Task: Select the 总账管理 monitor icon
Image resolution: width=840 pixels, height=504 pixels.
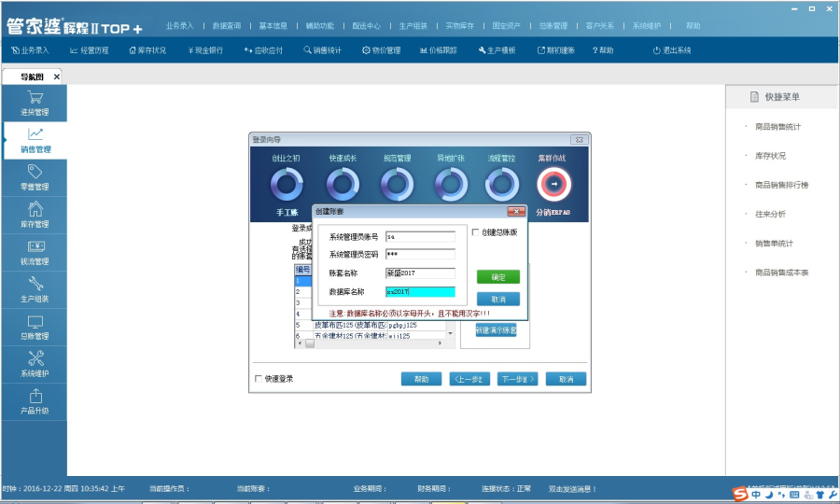Action: pyautogui.click(x=35, y=322)
